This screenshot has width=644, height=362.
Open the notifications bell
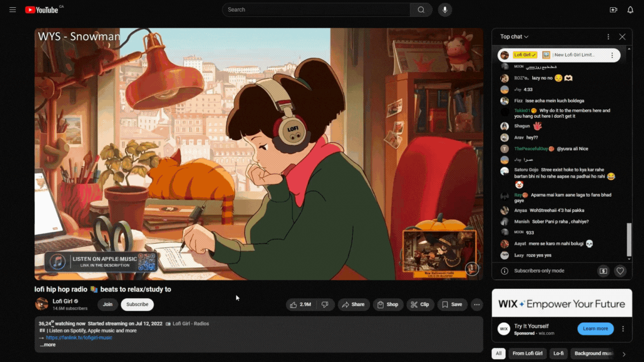(x=630, y=10)
